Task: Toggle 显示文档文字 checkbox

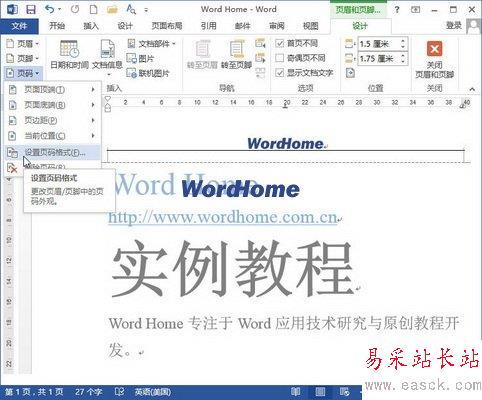Action: coord(280,73)
